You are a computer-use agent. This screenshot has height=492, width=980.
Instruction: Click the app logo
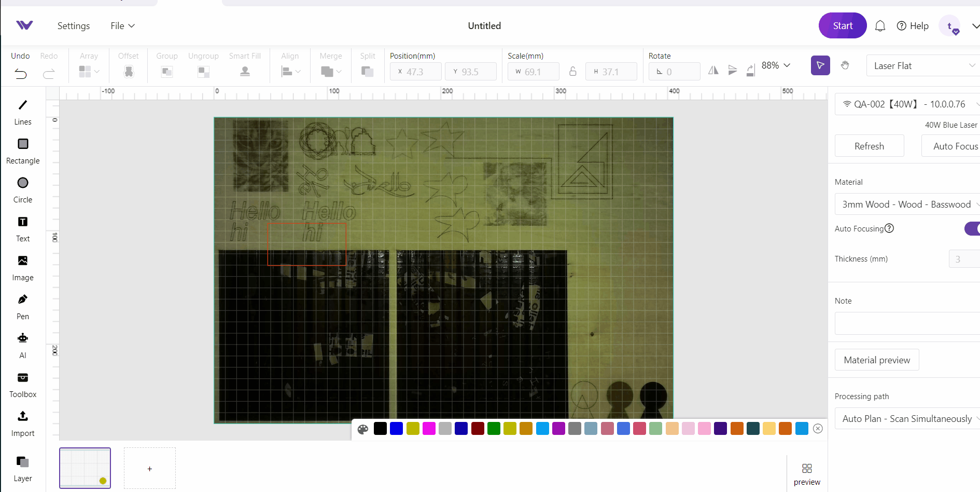click(24, 25)
